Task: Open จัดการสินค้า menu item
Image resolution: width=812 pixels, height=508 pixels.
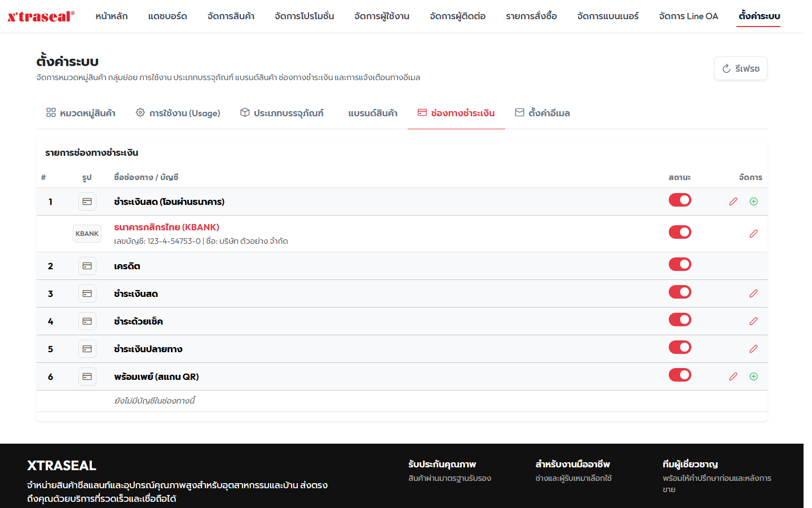Action: 231,16
